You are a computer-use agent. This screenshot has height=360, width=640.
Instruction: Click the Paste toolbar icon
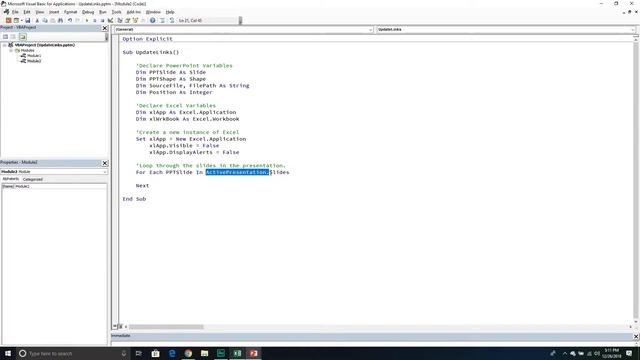(53, 20)
